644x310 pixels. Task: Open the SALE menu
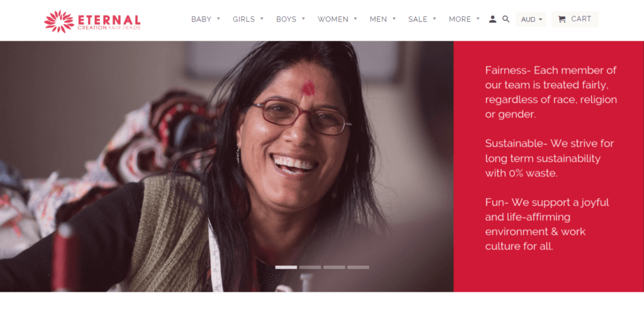pyautogui.click(x=422, y=19)
